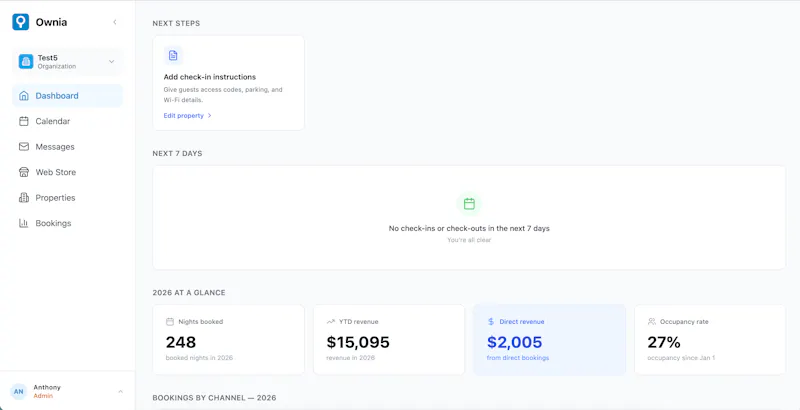800x410 pixels.
Task: Click the Bookings chart icon
Action: click(x=23, y=223)
